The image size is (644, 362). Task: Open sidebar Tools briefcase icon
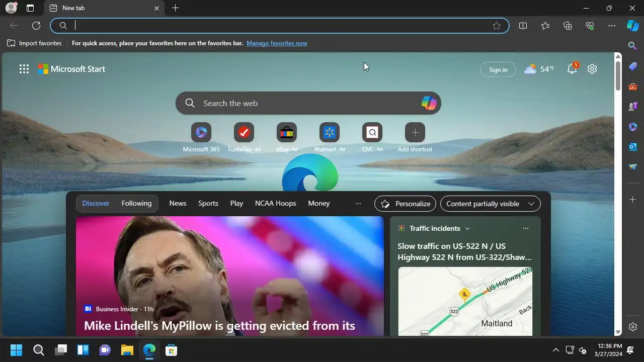pyautogui.click(x=633, y=86)
